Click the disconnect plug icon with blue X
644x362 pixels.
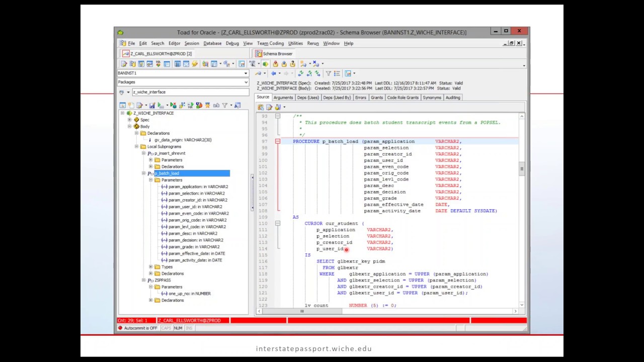tap(315, 64)
